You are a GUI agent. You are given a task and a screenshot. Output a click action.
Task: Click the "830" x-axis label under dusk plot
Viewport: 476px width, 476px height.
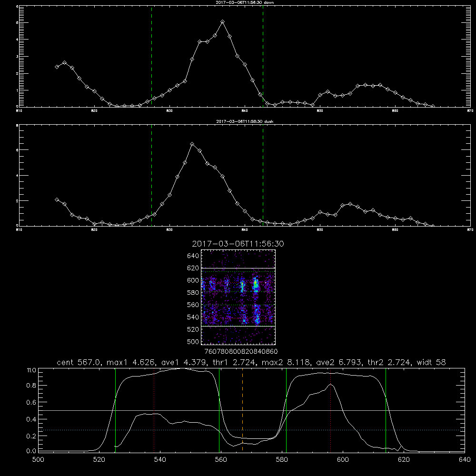click(169, 230)
